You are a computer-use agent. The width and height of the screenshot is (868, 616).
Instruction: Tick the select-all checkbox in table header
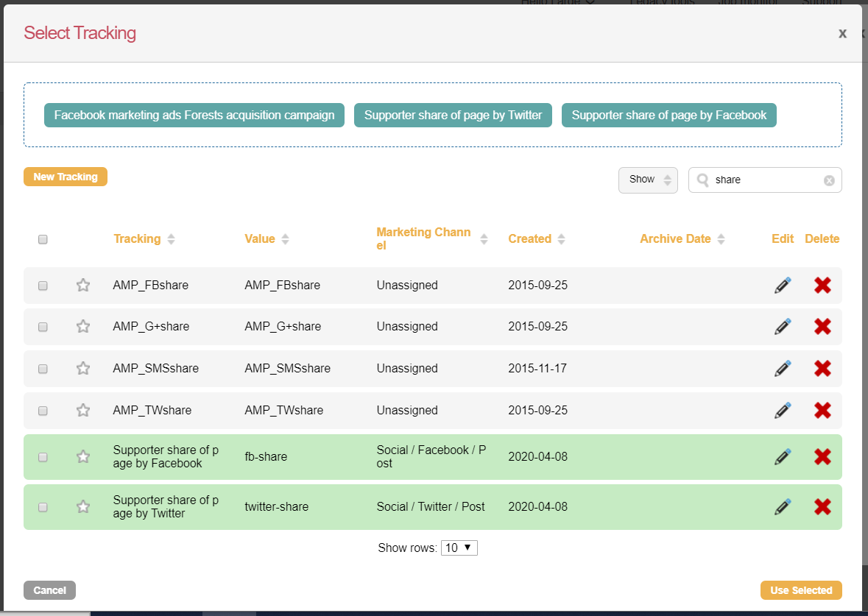pyautogui.click(x=43, y=239)
